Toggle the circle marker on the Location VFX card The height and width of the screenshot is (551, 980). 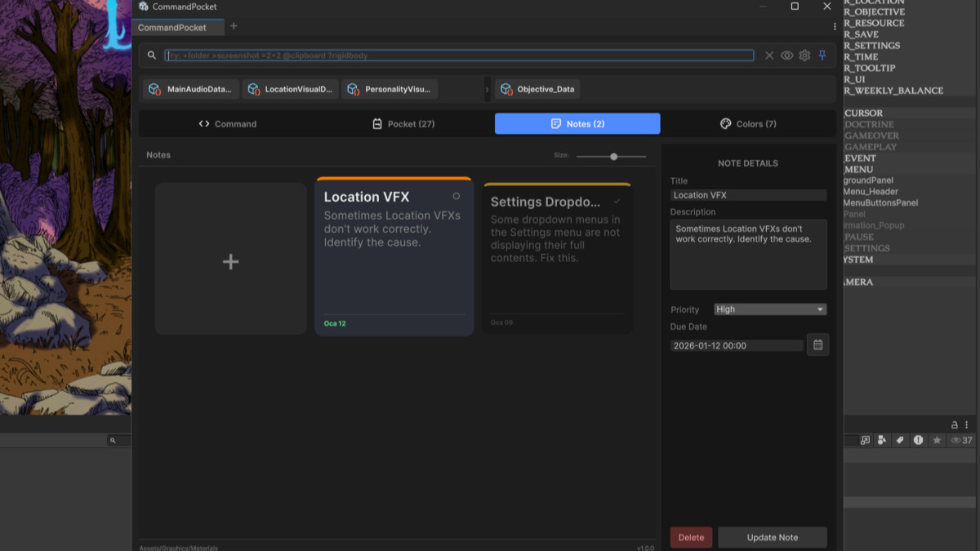(x=457, y=197)
